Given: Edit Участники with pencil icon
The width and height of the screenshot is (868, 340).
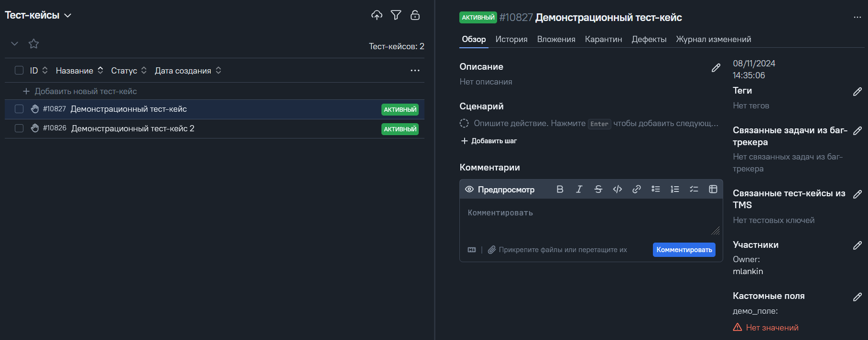Looking at the screenshot, I should point(857,245).
